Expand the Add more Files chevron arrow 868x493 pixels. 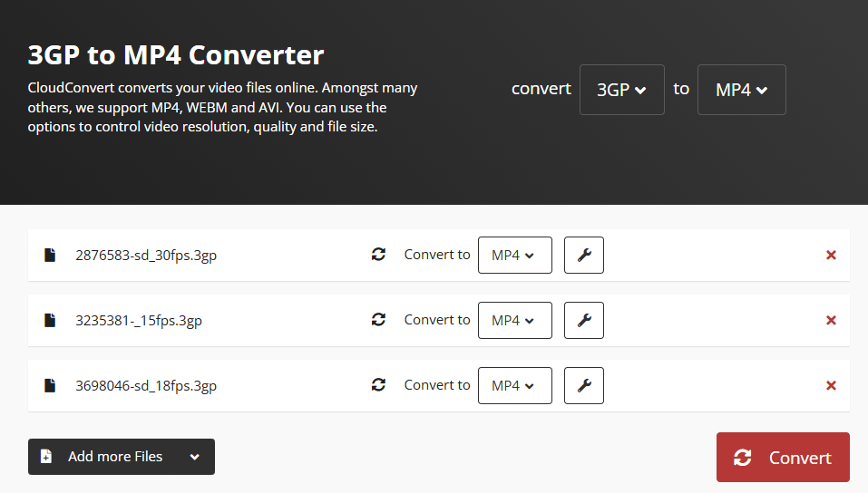click(x=195, y=457)
